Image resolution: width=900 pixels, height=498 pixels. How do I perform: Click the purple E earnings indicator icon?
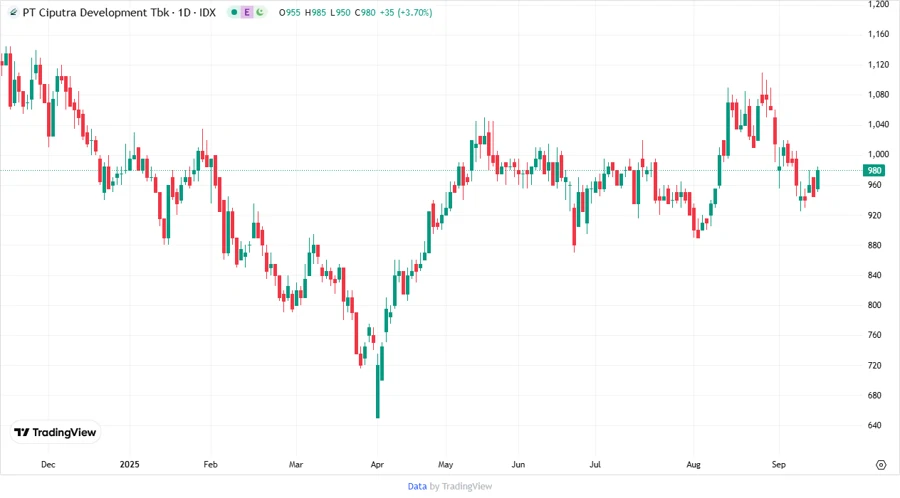coord(247,12)
